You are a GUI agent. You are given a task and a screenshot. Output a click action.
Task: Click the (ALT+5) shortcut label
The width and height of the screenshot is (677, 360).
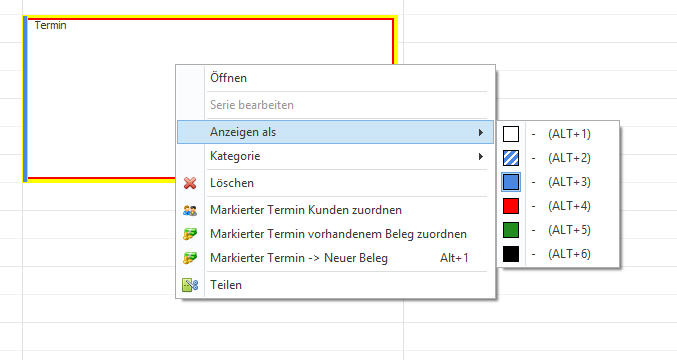tap(569, 230)
